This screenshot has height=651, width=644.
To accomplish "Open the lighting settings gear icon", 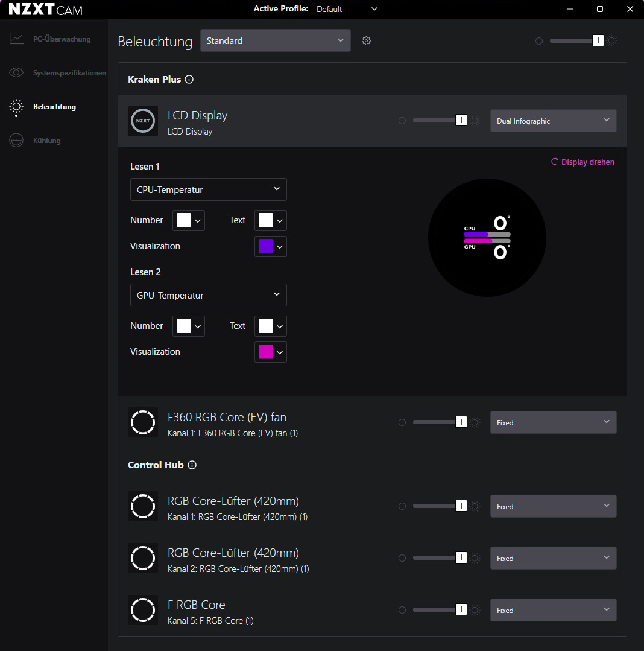I will pyautogui.click(x=366, y=40).
